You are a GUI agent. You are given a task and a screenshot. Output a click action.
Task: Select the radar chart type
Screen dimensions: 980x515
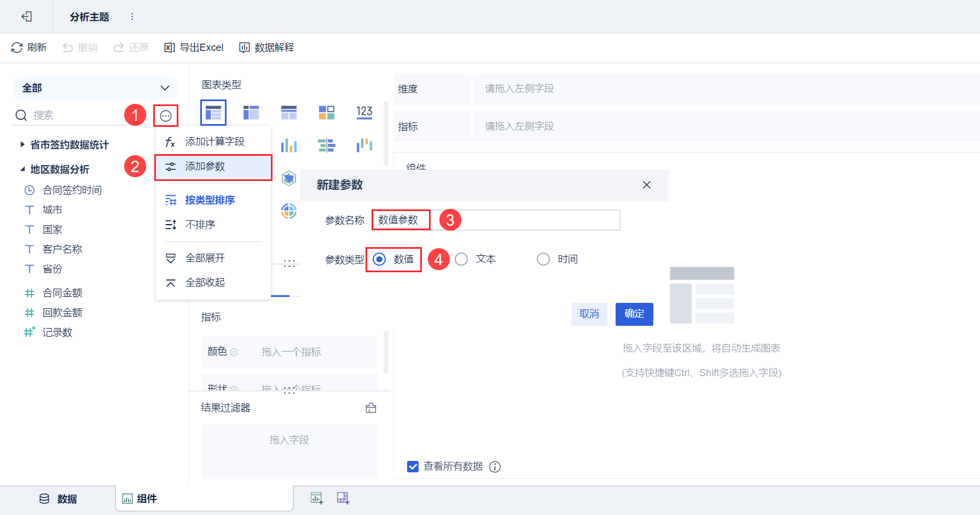coord(289,178)
